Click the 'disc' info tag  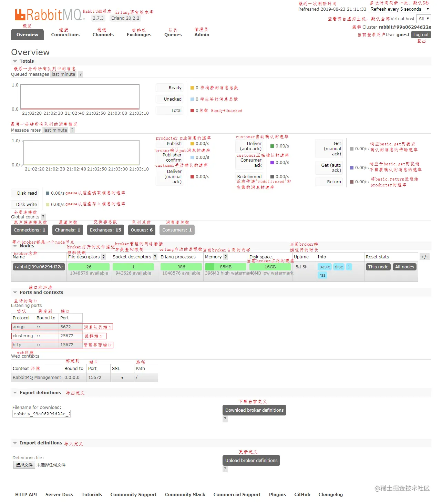339,267
